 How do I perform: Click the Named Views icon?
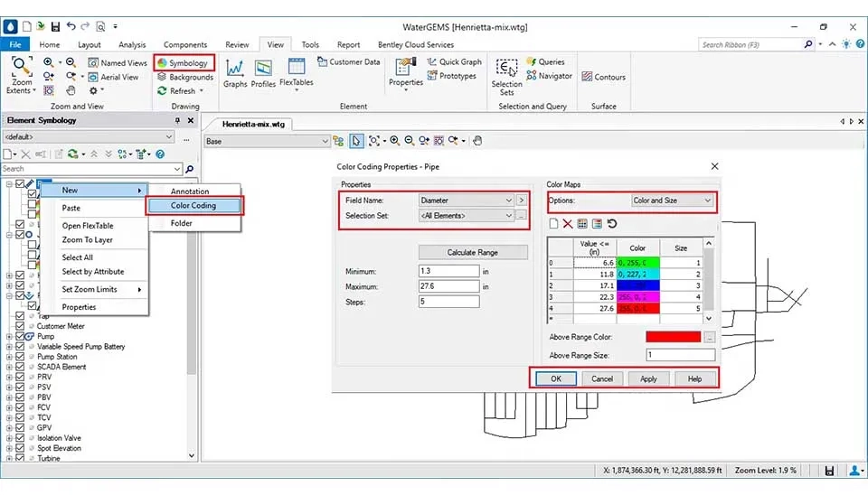(x=93, y=62)
